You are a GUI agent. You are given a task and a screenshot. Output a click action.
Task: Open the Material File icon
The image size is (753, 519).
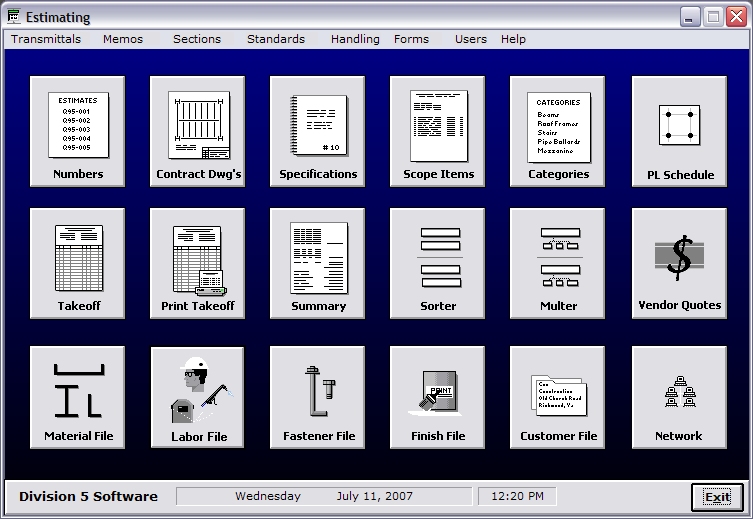(78, 394)
